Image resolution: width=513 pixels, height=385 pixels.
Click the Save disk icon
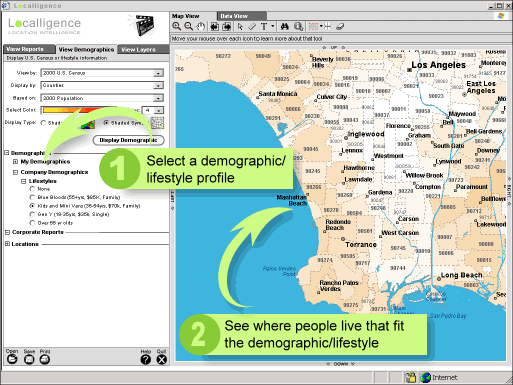point(29,359)
